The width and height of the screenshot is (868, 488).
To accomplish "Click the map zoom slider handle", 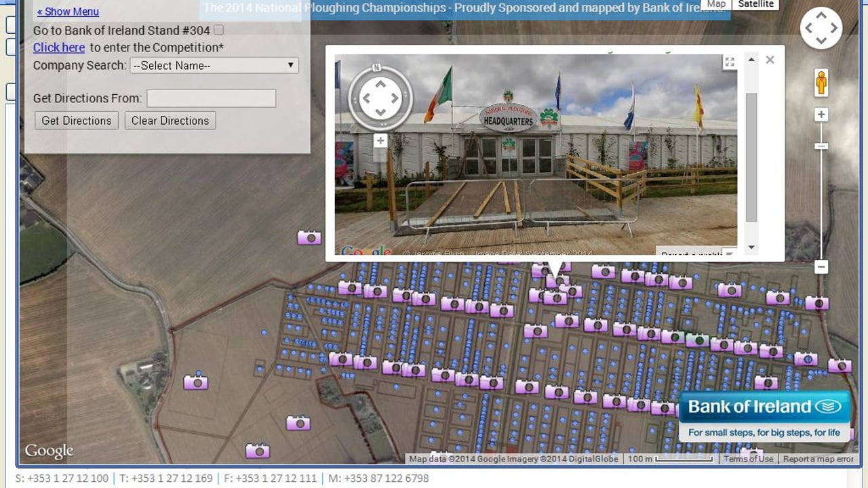I will coord(821,146).
